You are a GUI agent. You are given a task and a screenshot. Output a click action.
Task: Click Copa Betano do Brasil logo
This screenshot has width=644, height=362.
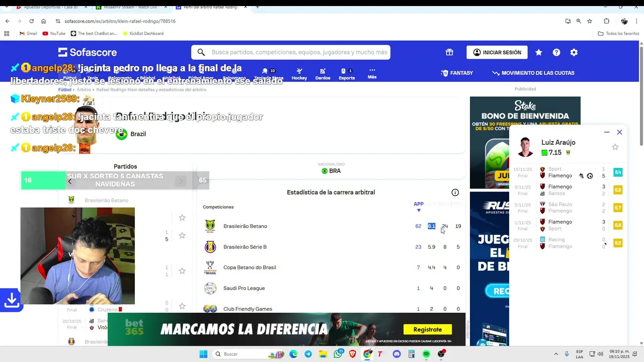point(210,267)
